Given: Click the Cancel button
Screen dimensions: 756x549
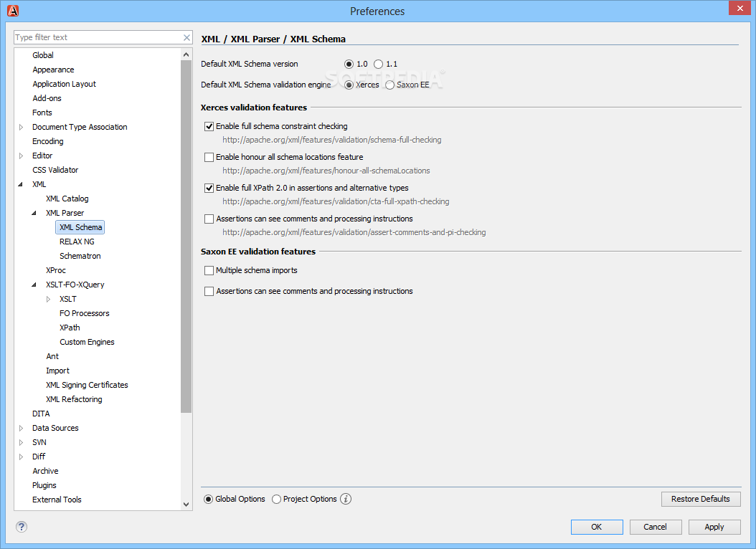Looking at the screenshot, I should [656, 527].
